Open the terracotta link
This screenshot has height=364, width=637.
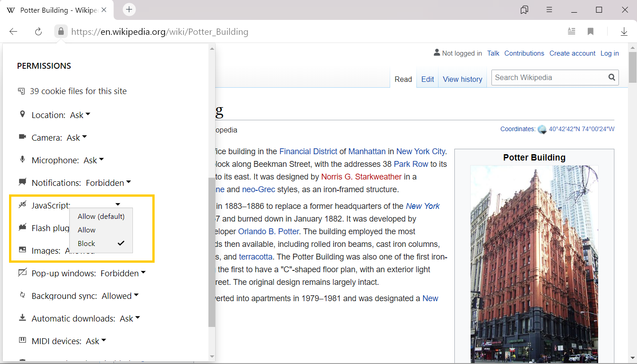click(x=256, y=256)
